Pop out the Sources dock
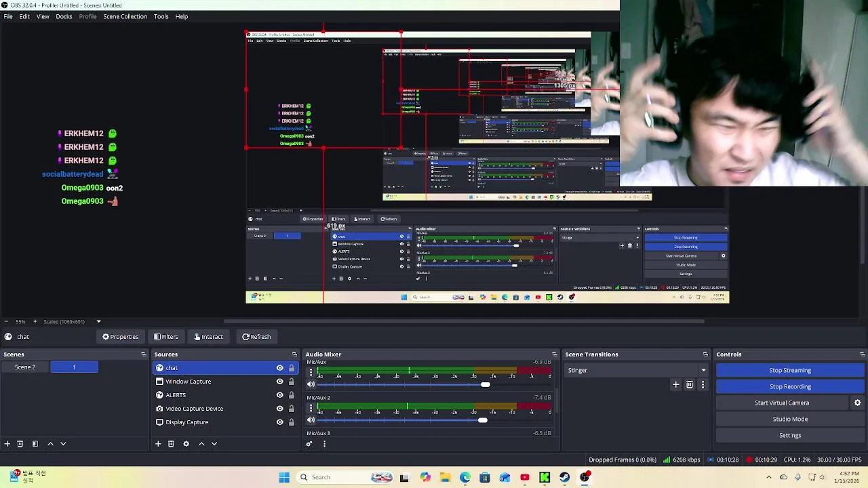The image size is (868, 488). 294,354
